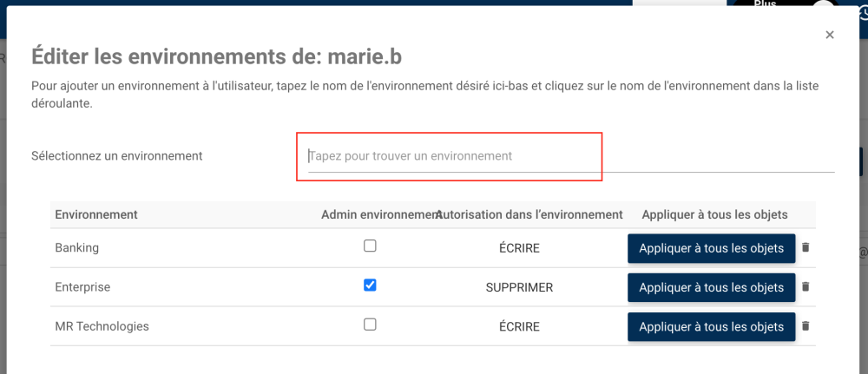The width and height of the screenshot is (868, 374).
Task: Open Banking's ÉCRIRE authorization selector
Action: tap(519, 248)
